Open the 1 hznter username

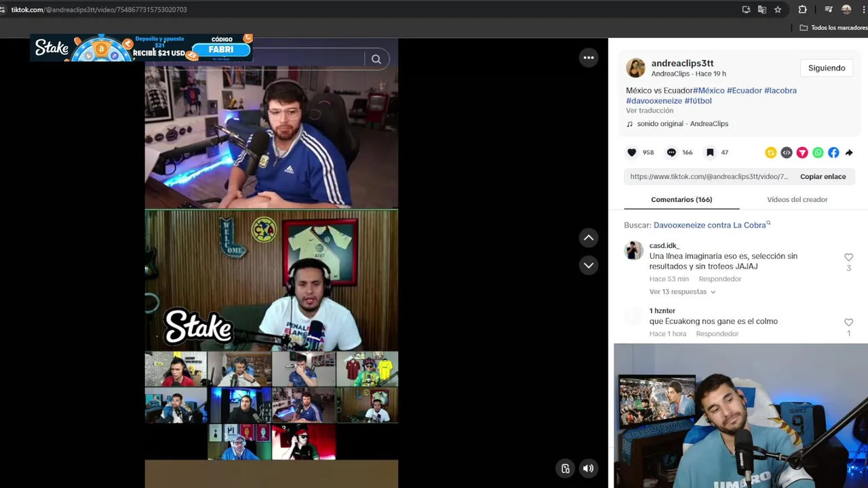[663, 310]
